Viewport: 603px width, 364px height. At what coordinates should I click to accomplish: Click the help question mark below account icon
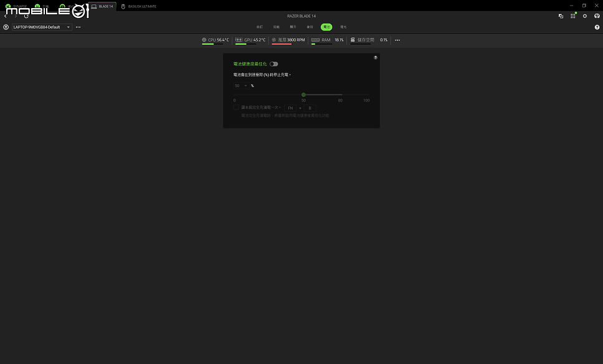(x=597, y=27)
